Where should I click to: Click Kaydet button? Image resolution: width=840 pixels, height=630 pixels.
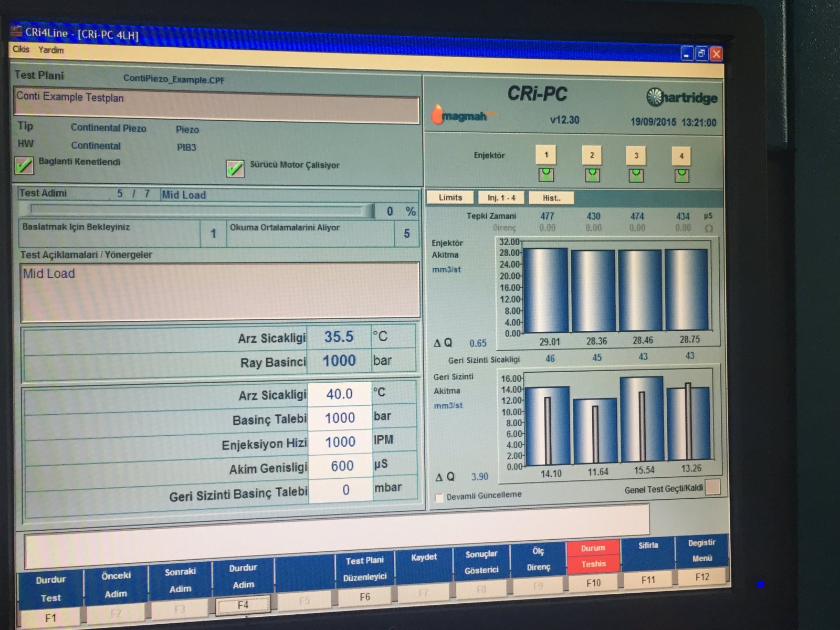tap(424, 574)
